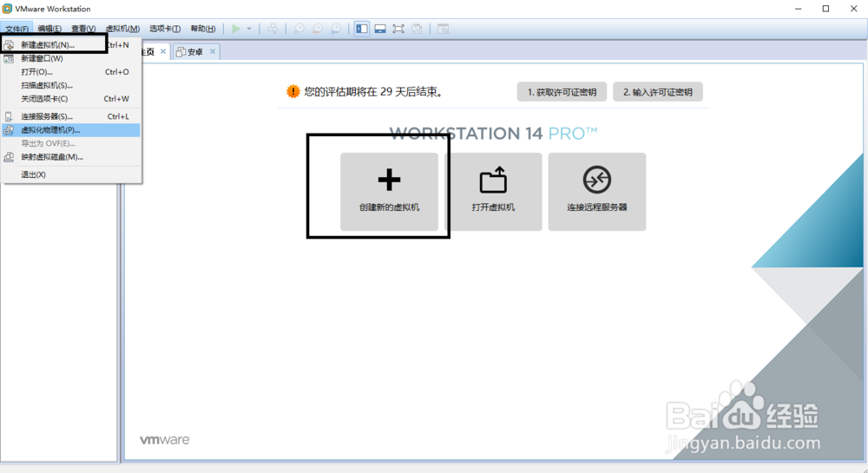Image resolution: width=868 pixels, height=473 pixels.
Task: Open the 虚拟机(M) menu
Action: [x=122, y=29]
